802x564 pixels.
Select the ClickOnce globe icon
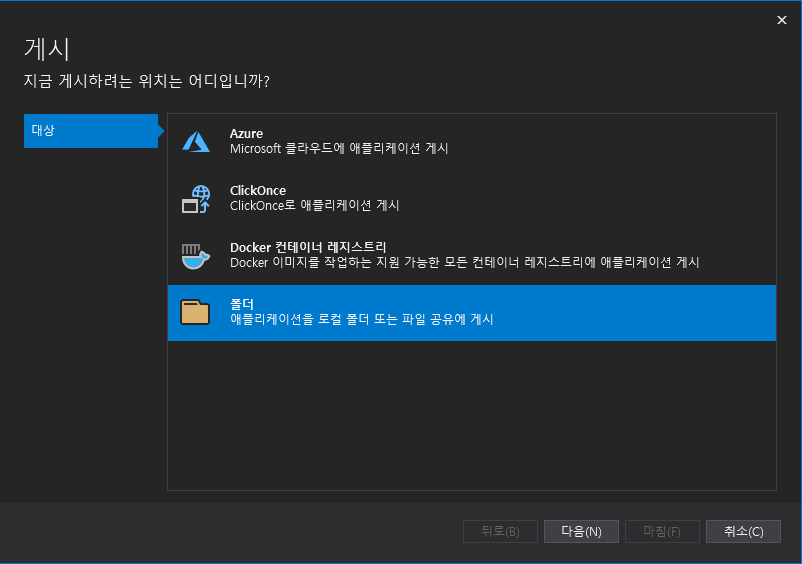tap(196, 199)
